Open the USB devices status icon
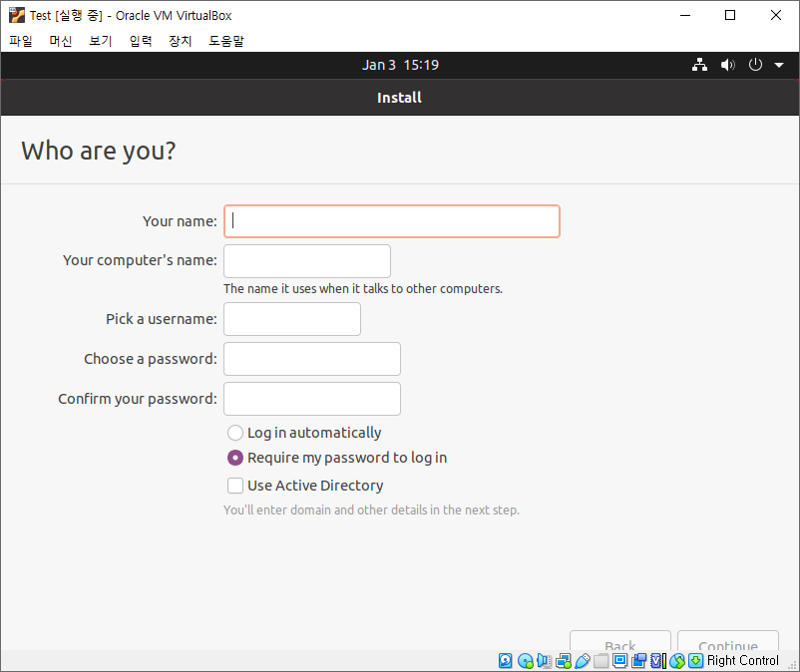This screenshot has width=800, height=672. tap(583, 661)
